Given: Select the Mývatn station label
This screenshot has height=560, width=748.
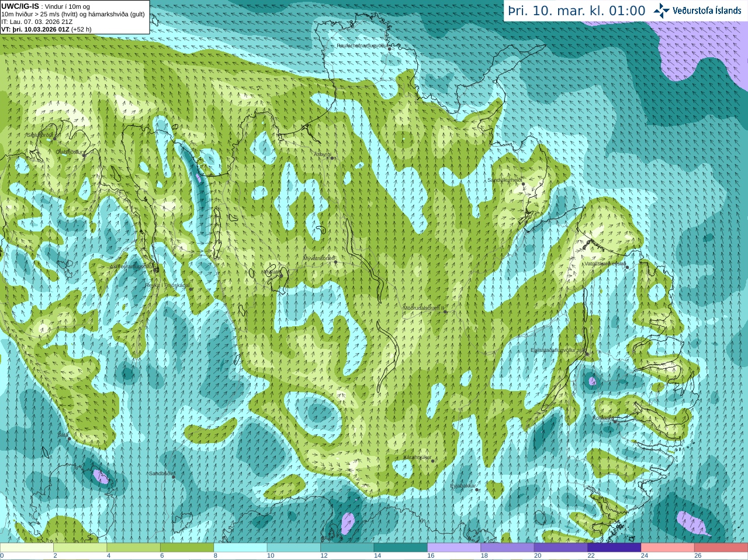Looking at the screenshot, I should click(x=271, y=272).
